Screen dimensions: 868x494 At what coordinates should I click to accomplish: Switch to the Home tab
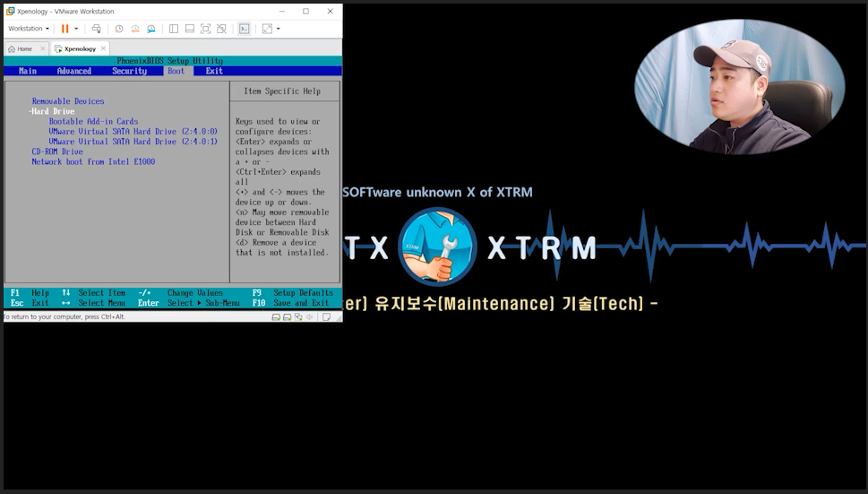pos(21,48)
